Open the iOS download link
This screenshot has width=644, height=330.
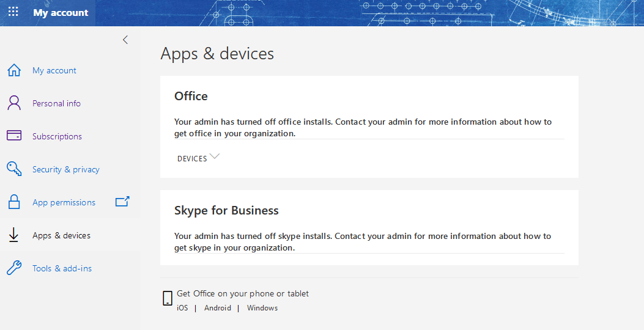[x=182, y=308]
